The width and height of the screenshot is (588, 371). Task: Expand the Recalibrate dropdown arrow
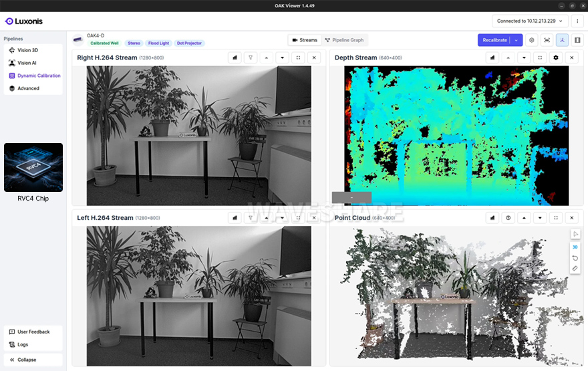pyautogui.click(x=517, y=40)
